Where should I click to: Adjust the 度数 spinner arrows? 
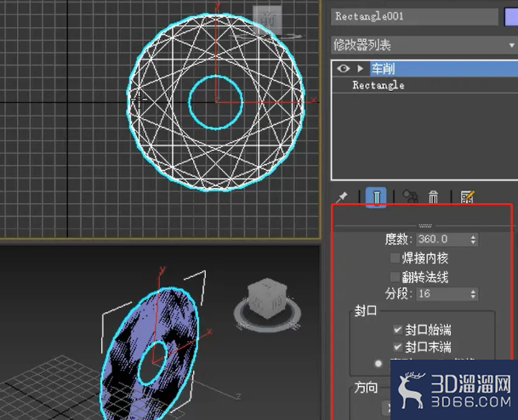pos(473,240)
